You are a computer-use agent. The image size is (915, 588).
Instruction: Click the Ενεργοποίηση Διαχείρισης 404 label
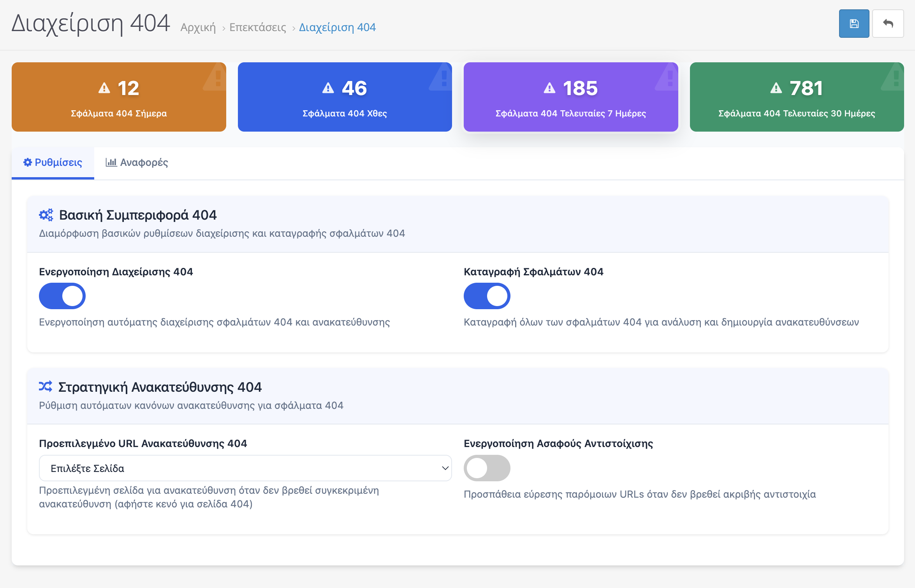(x=116, y=272)
